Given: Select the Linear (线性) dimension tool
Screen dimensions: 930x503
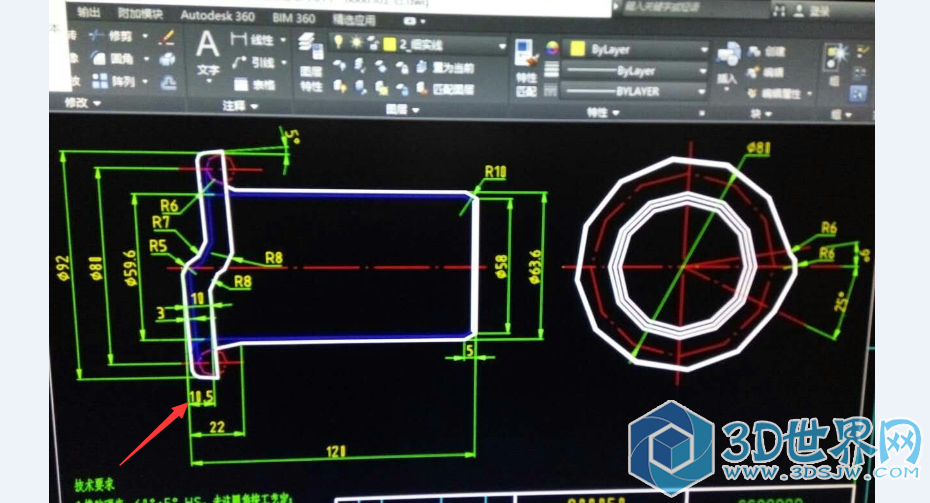Looking at the screenshot, I should click(x=251, y=40).
